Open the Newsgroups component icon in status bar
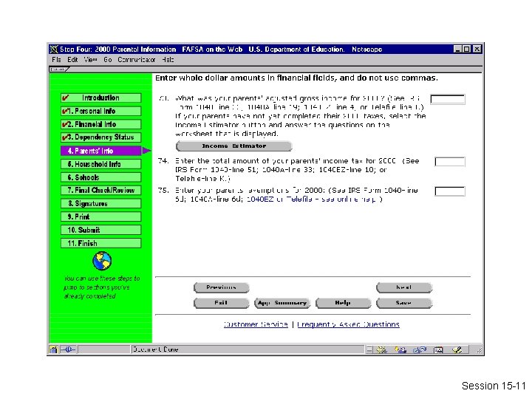 pyautogui.click(x=420, y=349)
